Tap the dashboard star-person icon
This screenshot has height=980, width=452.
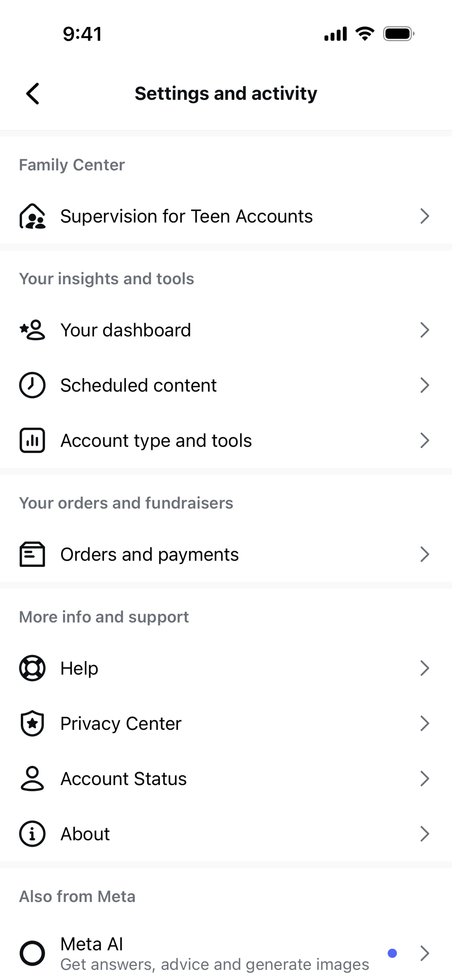32,330
